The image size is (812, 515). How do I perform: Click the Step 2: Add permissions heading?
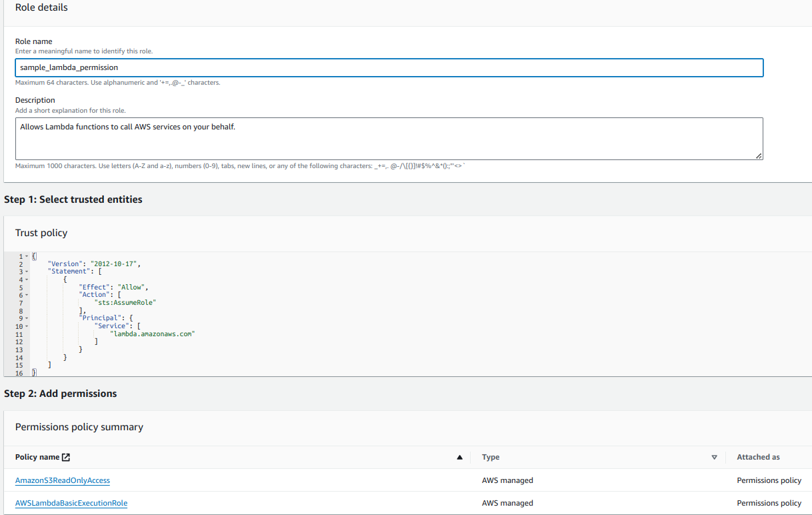[61, 394]
